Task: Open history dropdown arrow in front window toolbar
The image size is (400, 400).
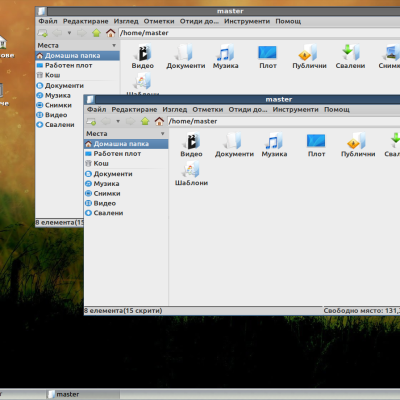Action: point(118,121)
